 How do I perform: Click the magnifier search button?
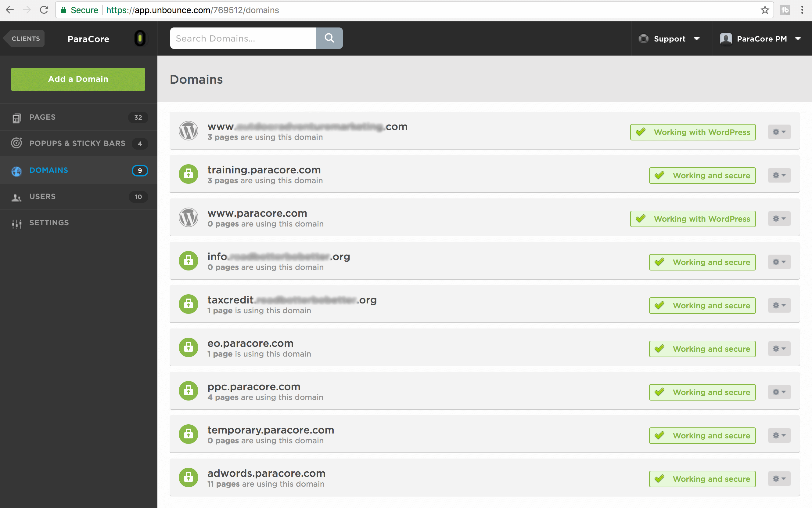pyautogui.click(x=329, y=38)
